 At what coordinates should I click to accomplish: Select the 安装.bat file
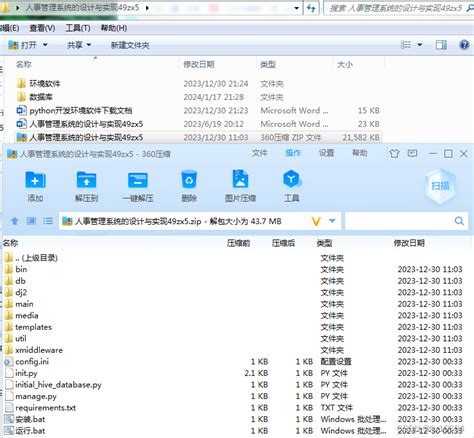point(30,419)
